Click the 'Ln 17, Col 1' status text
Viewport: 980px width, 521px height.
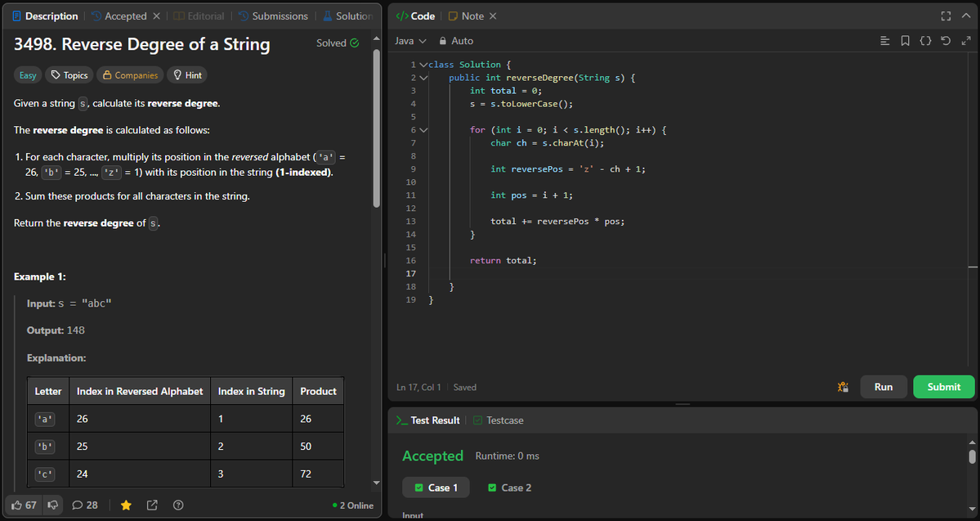[418, 387]
